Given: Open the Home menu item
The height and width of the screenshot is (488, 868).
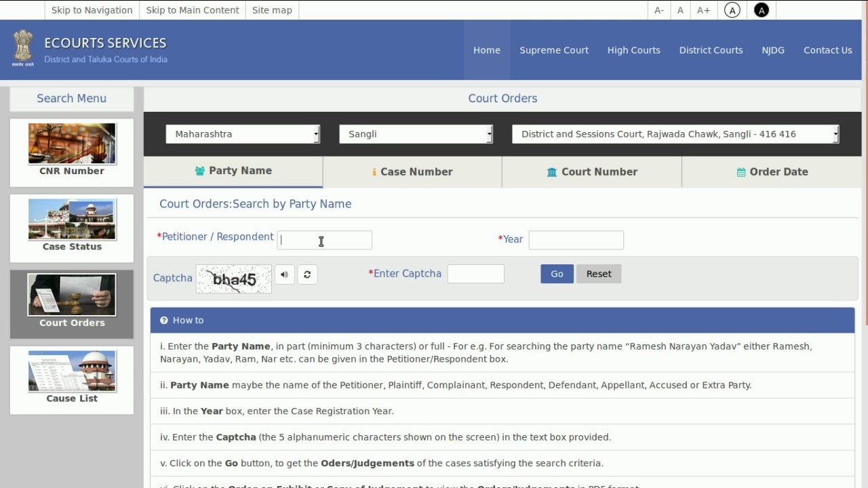Looking at the screenshot, I should 487,50.
